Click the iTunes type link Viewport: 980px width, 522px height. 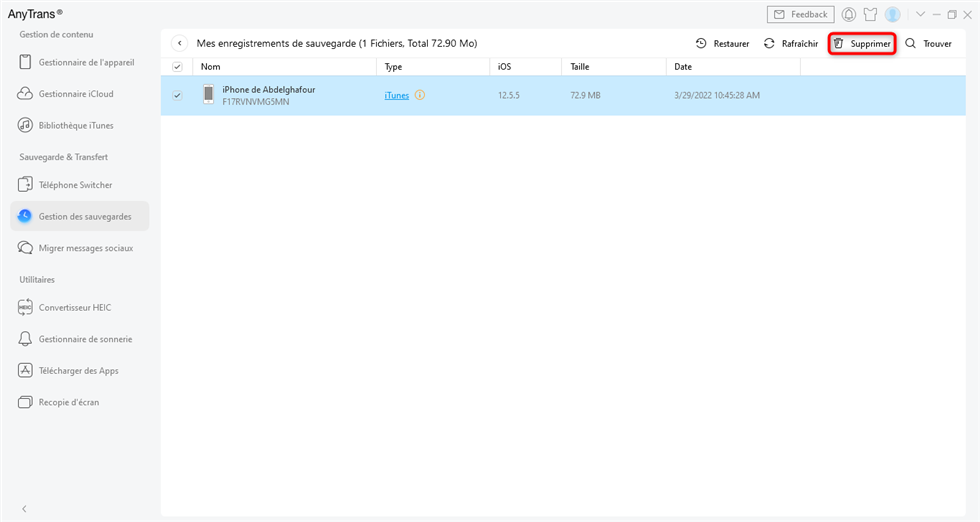pos(396,96)
